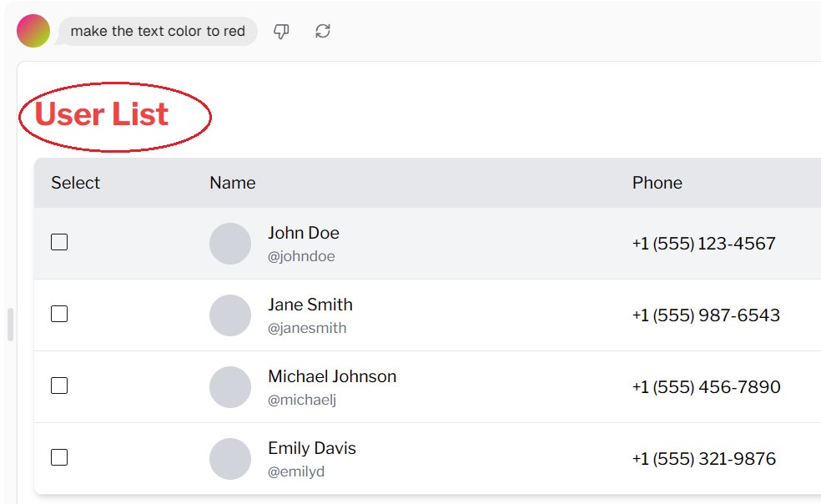Click Michael Johnson's avatar placeholder

pos(230,387)
